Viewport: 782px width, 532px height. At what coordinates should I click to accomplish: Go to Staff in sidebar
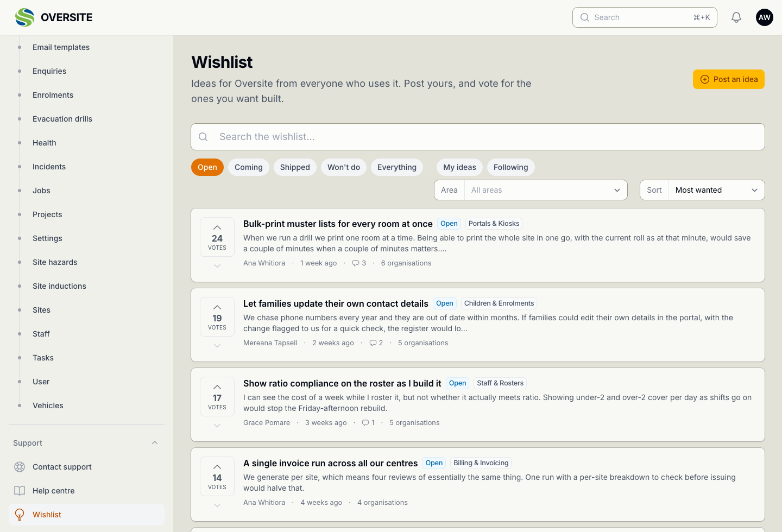(41, 334)
